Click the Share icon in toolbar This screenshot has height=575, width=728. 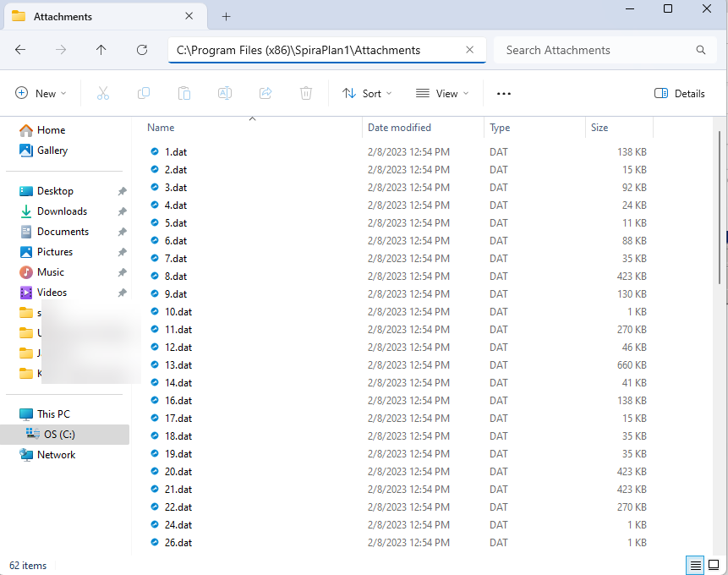coord(265,94)
